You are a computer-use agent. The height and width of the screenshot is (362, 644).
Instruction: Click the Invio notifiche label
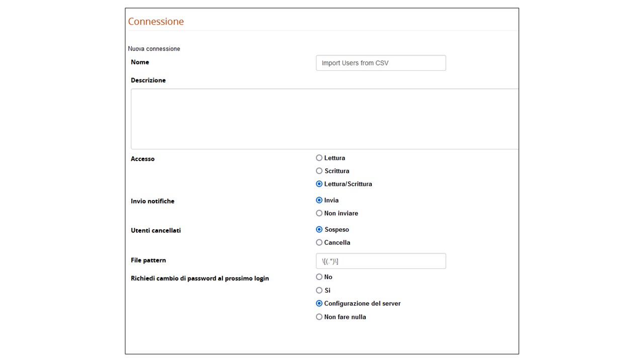point(152,201)
